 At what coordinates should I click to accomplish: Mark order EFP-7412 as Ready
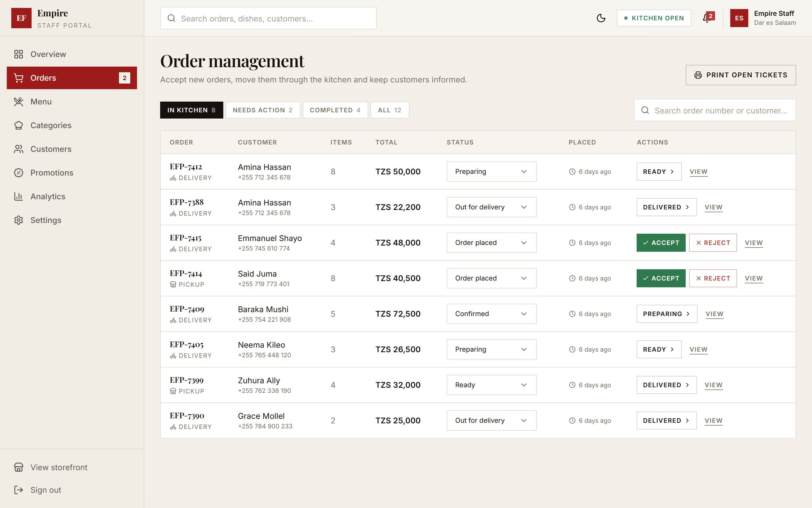[659, 172]
